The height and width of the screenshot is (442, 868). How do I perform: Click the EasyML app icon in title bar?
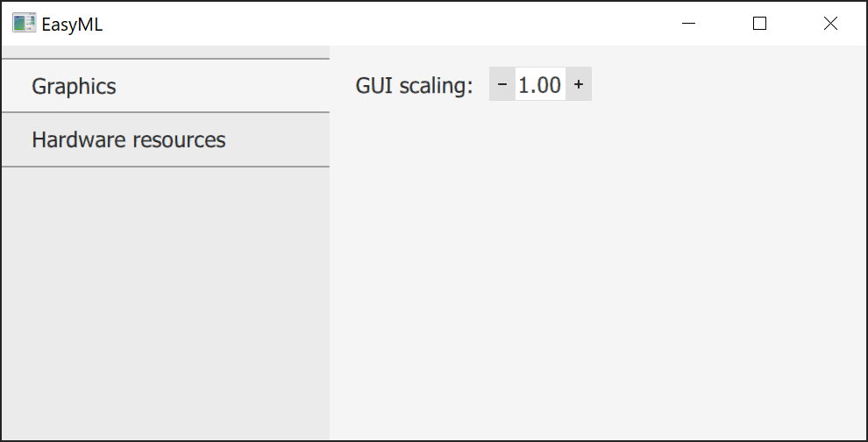click(x=24, y=24)
